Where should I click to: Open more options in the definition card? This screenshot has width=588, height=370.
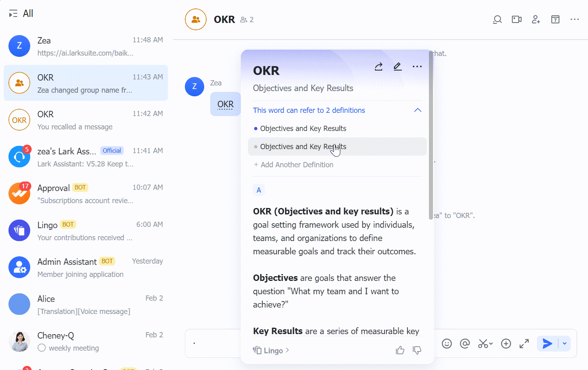[x=417, y=67]
